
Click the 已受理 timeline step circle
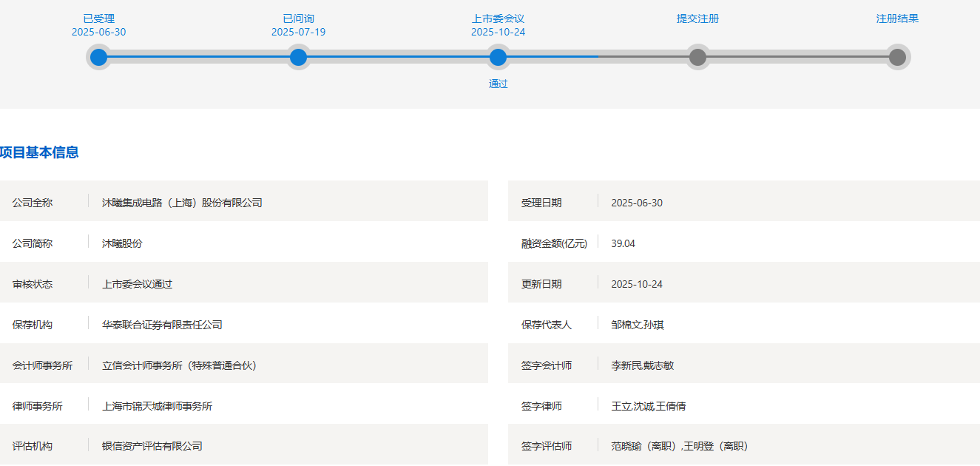pos(98,57)
